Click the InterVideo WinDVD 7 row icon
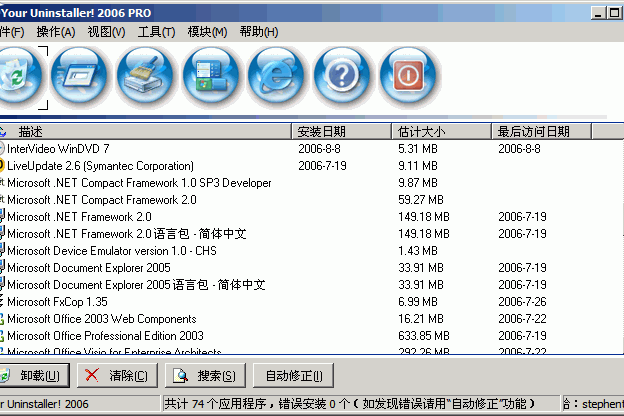This screenshot has height=416, width=624. (x=2, y=148)
